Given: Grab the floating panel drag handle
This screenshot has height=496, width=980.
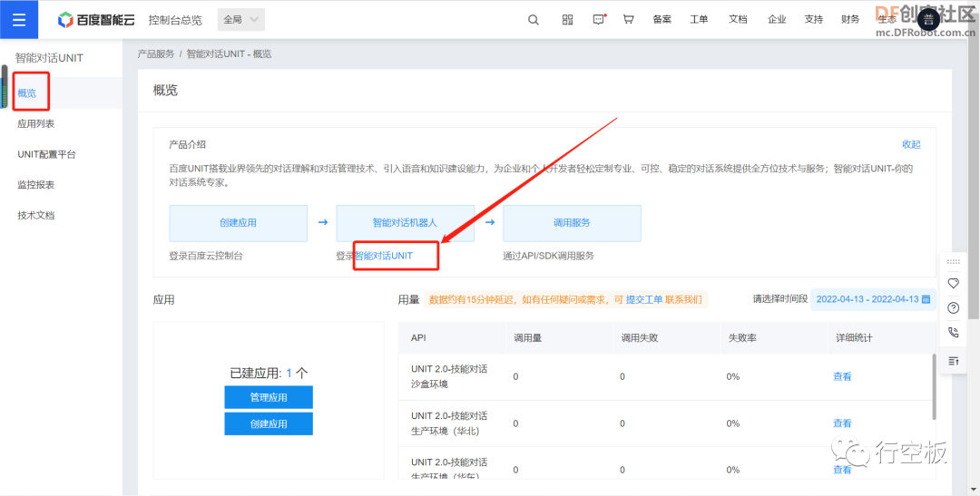Looking at the screenshot, I should pos(953,262).
